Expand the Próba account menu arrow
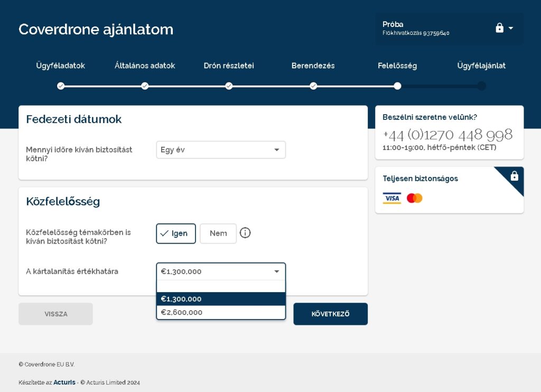Viewport: 541px width, 392px height. point(511,28)
